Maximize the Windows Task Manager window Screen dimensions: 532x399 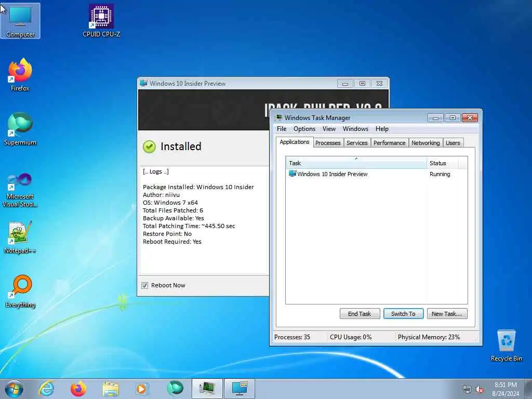click(x=453, y=118)
